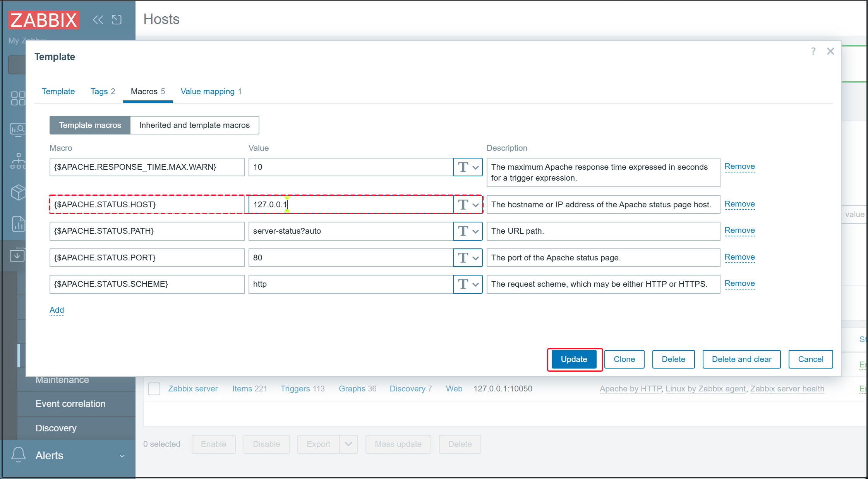The height and width of the screenshot is (479, 868).
Task: Select the Template macros toggle option
Action: coord(90,125)
